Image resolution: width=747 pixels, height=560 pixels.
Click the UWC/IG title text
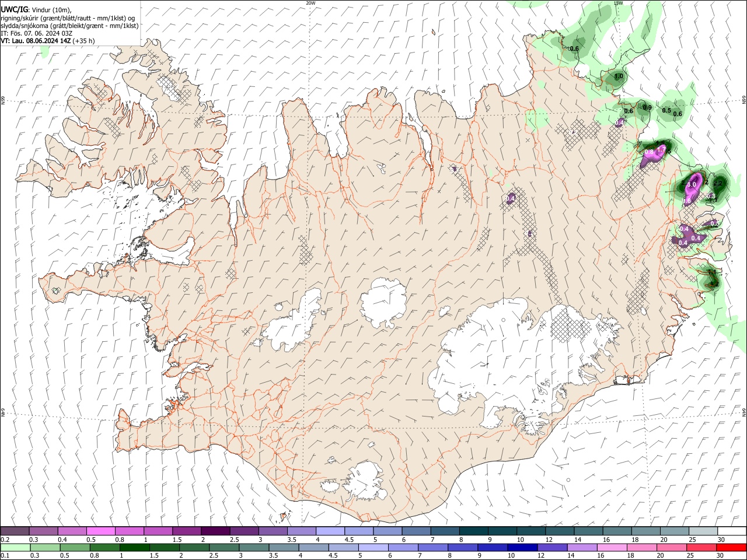pos(14,9)
